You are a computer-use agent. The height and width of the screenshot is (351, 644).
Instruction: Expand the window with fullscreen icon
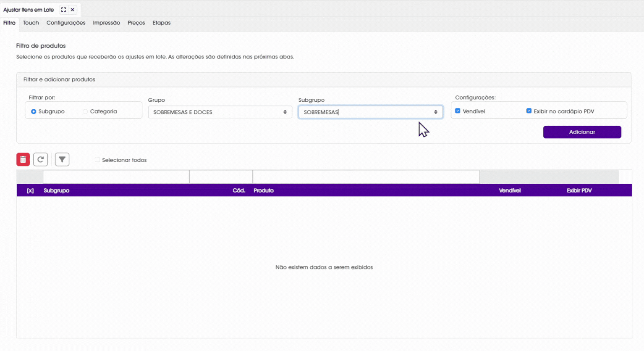click(x=63, y=10)
